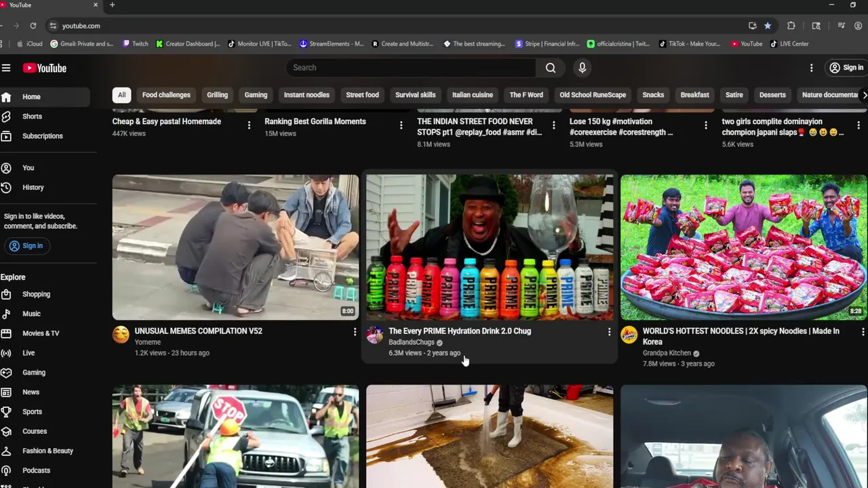Open the YouTube hamburger guide menu
The width and height of the screenshot is (868, 488).
click(6, 68)
